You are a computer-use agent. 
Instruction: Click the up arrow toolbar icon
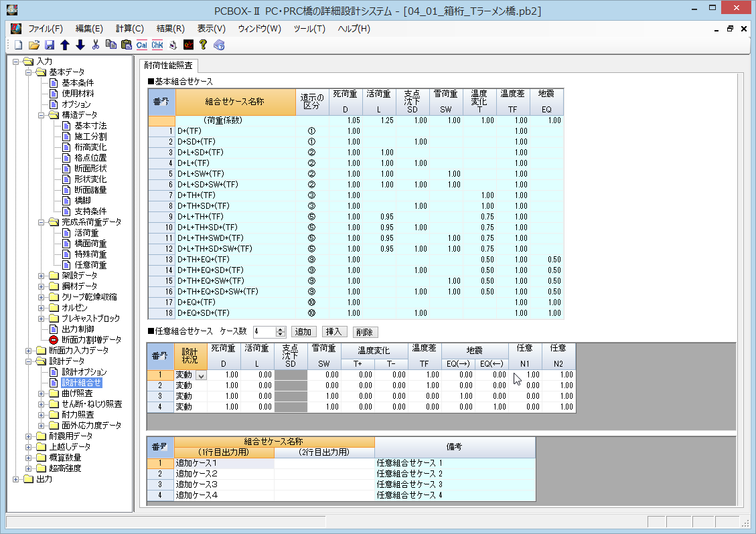[x=65, y=45]
